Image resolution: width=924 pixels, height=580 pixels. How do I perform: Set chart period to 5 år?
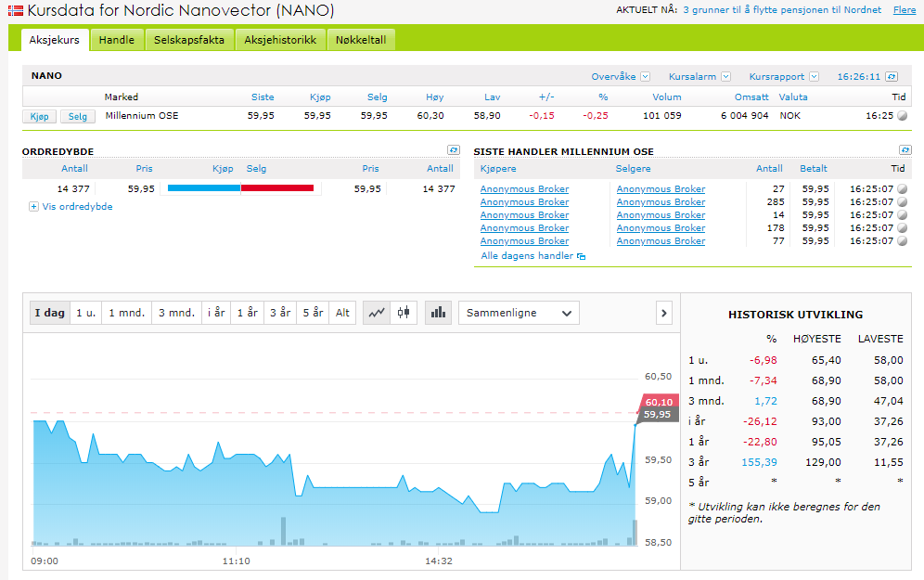pyautogui.click(x=314, y=313)
